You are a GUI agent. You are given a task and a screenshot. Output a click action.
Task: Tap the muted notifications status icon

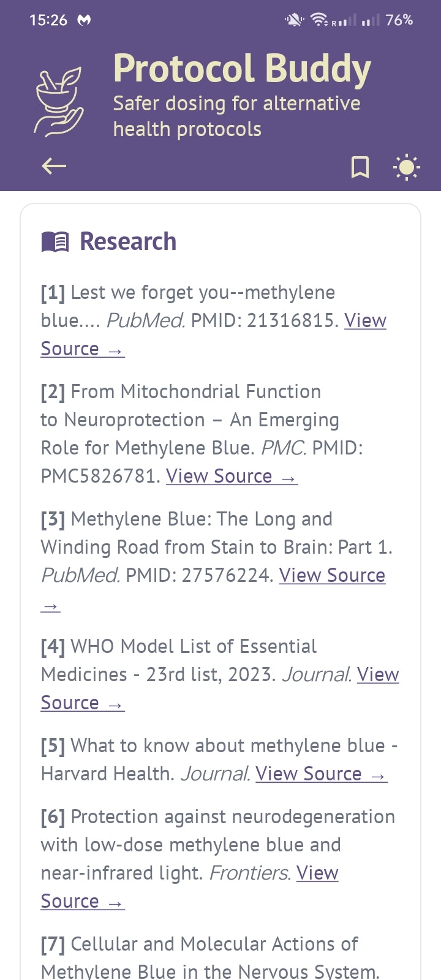294,20
